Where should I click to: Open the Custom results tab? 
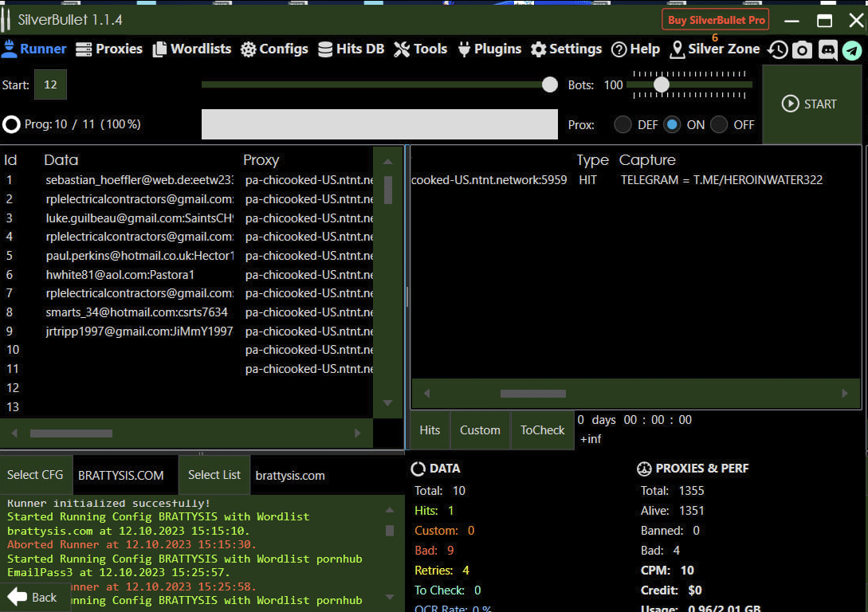pos(480,430)
